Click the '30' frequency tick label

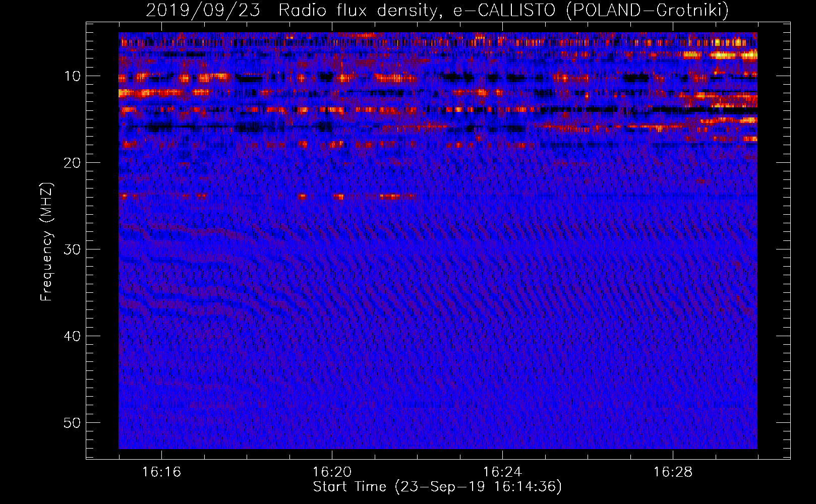pyautogui.click(x=73, y=249)
